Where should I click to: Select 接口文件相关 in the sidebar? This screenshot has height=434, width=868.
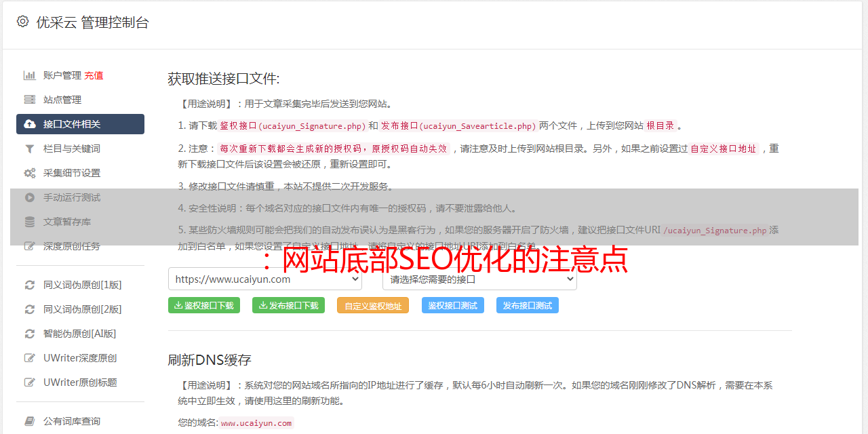point(80,124)
